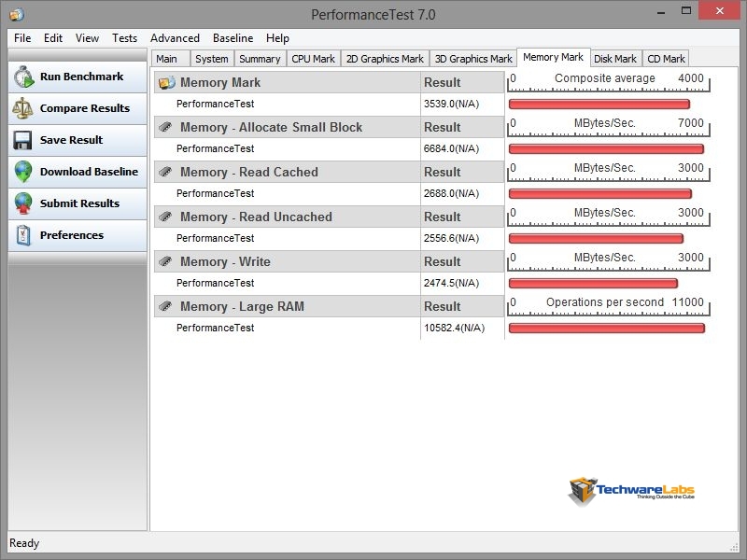Click the Memory Write chip icon
Viewport: 747px width, 560px height.
165,261
